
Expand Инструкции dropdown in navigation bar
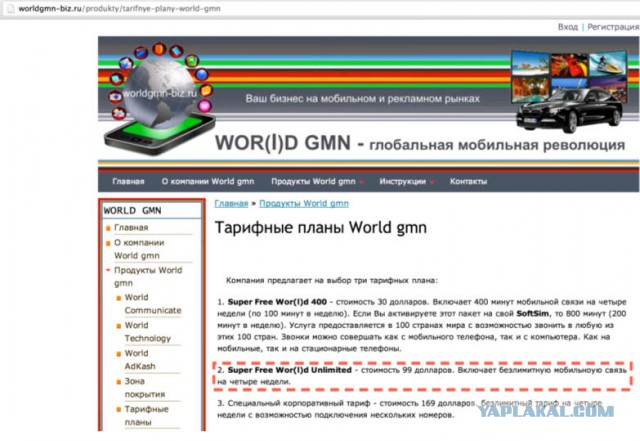pyautogui.click(x=407, y=181)
